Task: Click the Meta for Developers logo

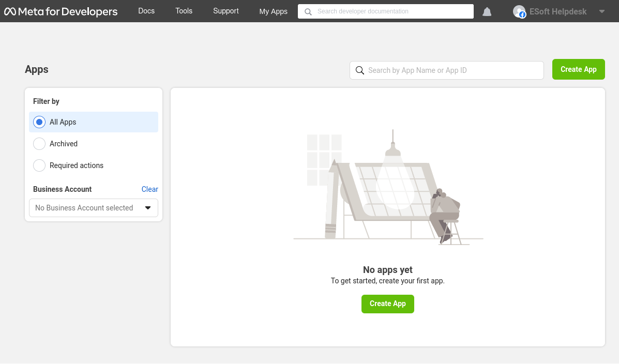Action: (x=61, y=11)
